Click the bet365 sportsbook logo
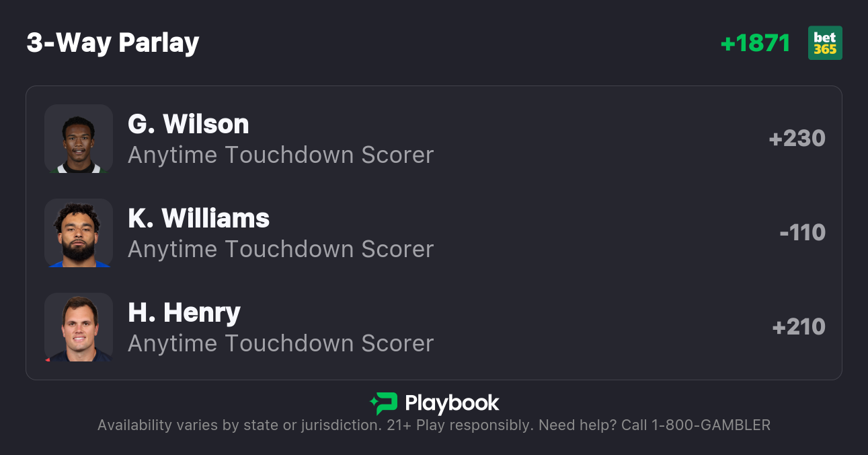 pos(825,43)
